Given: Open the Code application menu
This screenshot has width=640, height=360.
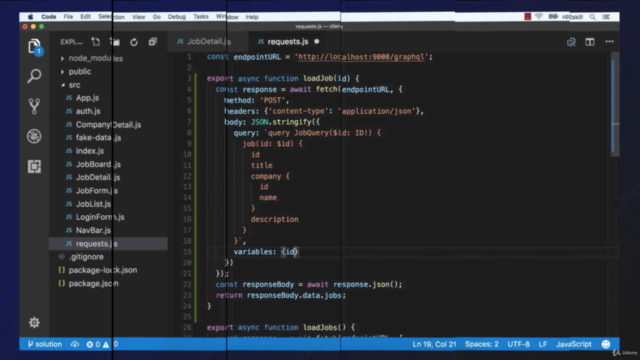Looking at the screenshot, I should 49,17.
